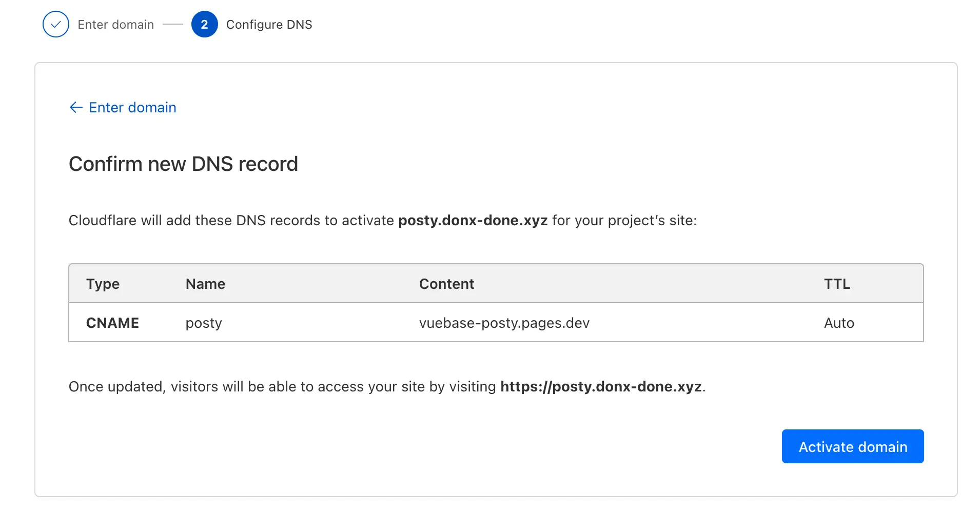Screen dimensions: 980x512
Task: Click the Type column header
Action: click(x=103, y=284)
